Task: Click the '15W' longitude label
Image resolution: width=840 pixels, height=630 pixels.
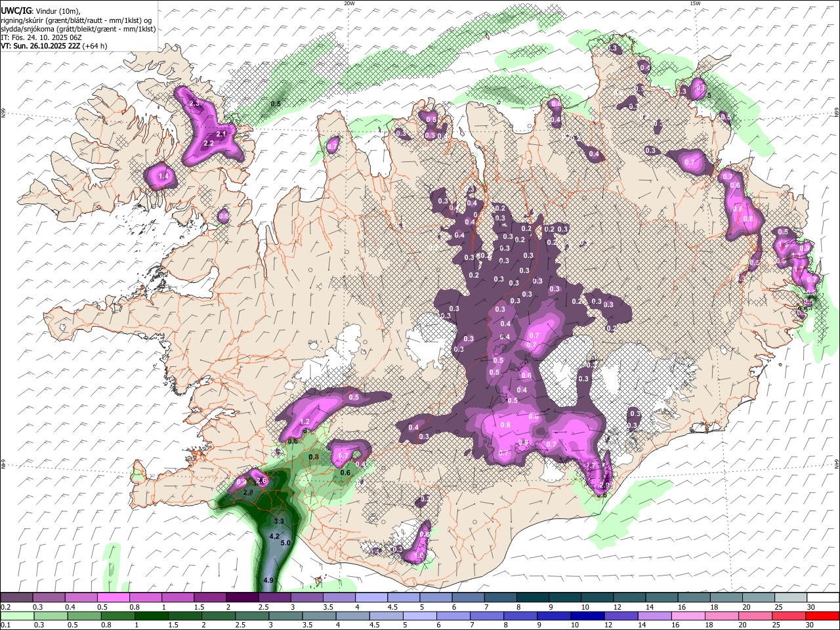Action: (694, 3)
